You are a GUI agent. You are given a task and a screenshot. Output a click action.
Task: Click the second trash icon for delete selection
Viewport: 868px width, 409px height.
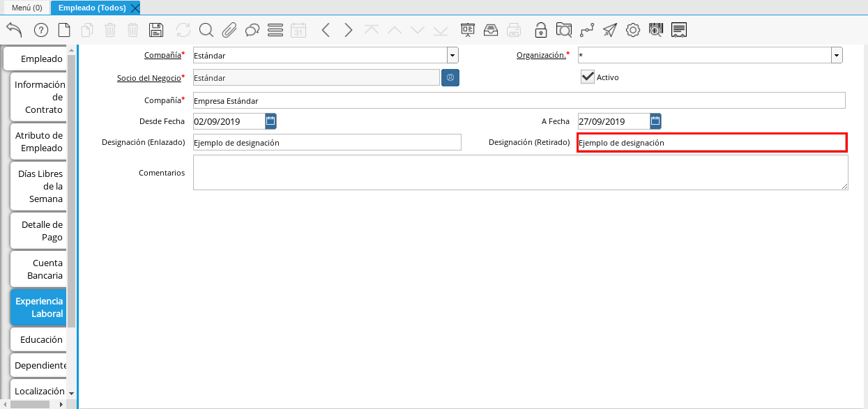tap(133, 30)
